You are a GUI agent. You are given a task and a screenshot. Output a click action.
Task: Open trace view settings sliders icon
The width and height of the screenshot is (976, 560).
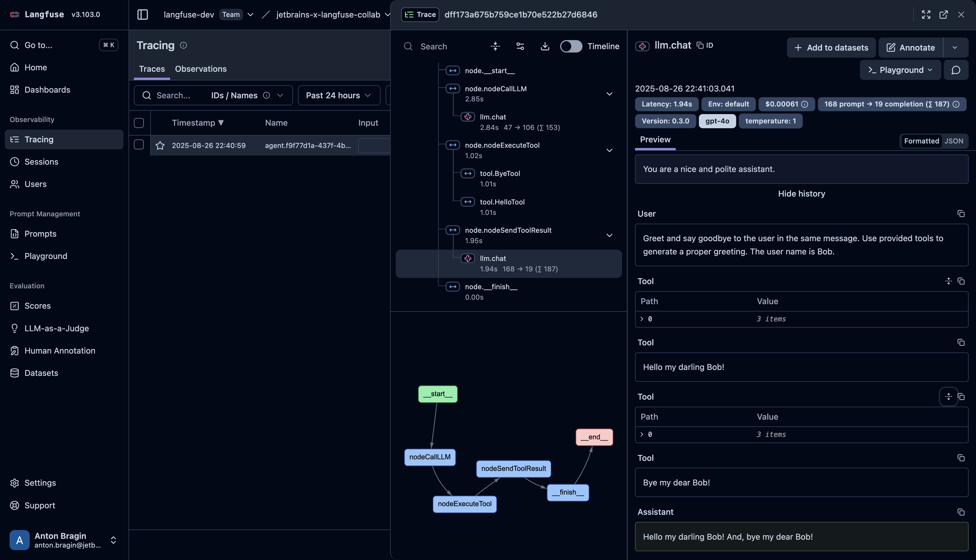[x=520, y=47]
